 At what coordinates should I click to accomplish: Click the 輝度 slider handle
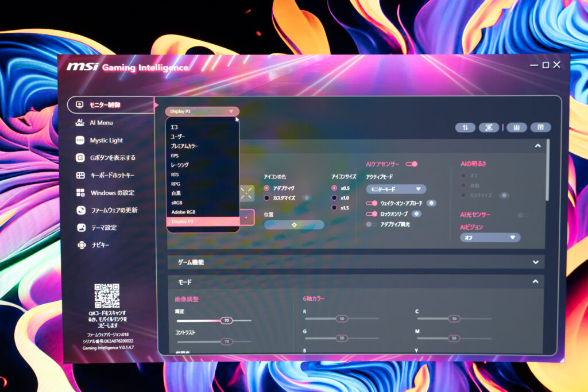point(226,320)
